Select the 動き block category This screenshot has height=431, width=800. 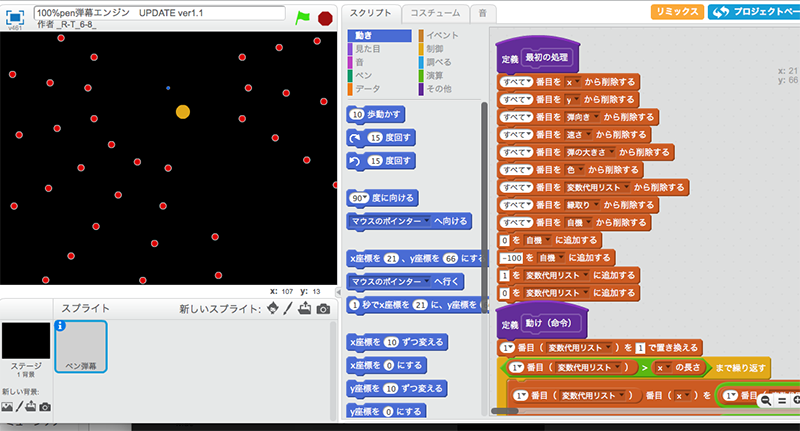380,35
